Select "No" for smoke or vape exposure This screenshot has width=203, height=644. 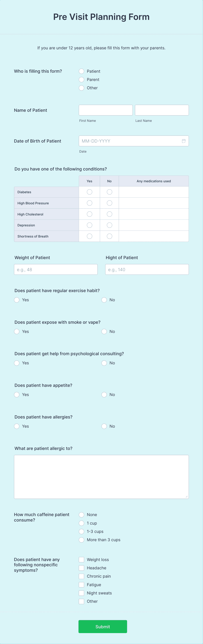coord(104,331)
